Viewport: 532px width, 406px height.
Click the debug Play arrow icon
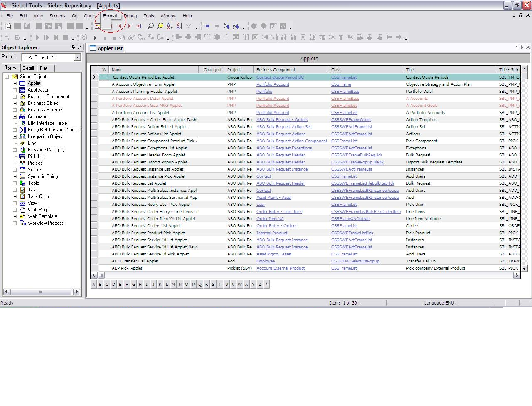pyautogui.click(x=95, y=37)
